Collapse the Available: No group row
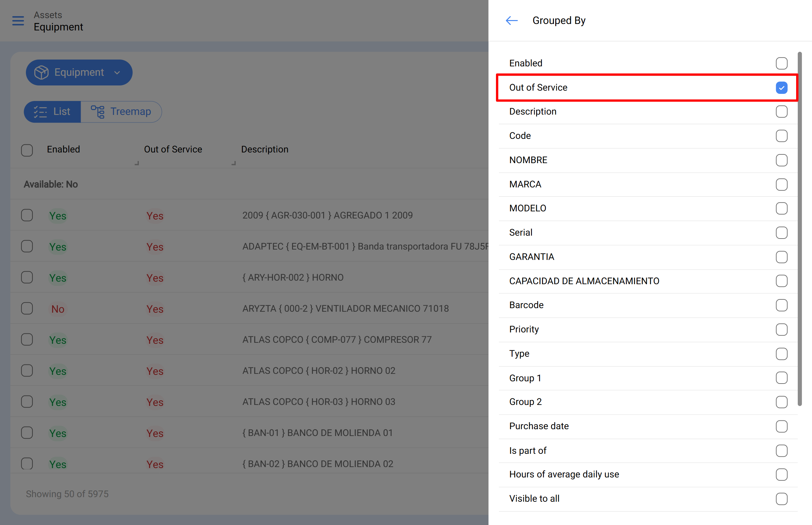 point(249,184)
